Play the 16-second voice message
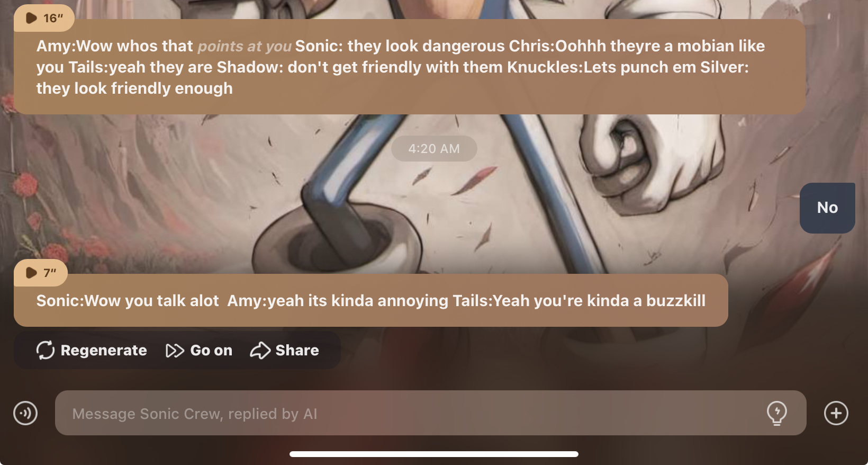This screenshot has width=868, height=465. click(31, 18)
